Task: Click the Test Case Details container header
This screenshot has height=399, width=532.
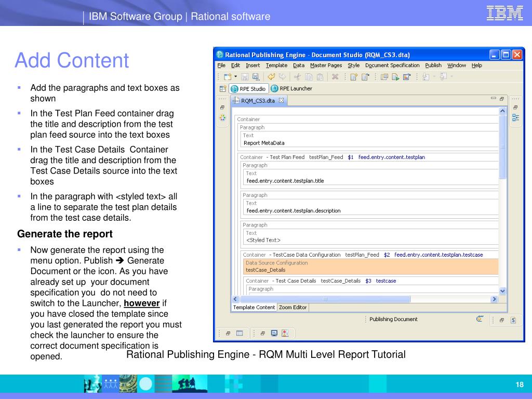Action: (321, 281)
